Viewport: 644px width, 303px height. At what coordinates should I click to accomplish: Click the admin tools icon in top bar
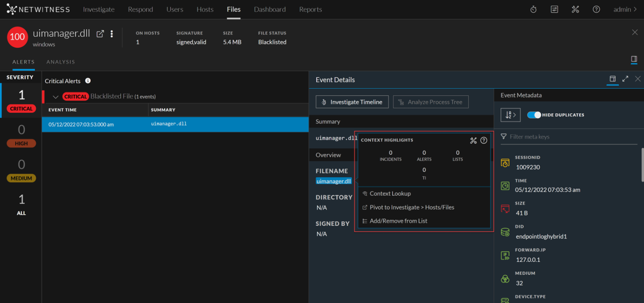pos(575,9)
